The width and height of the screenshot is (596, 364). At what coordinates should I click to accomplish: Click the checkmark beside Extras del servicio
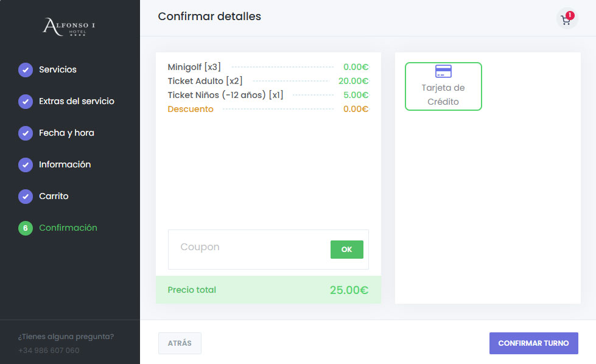point(26,101)
